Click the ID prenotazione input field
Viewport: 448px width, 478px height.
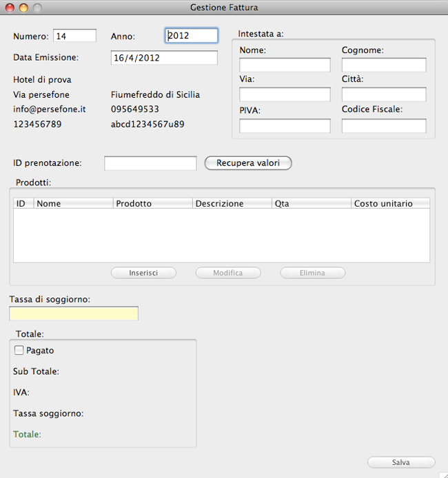[x=150, y=163]
